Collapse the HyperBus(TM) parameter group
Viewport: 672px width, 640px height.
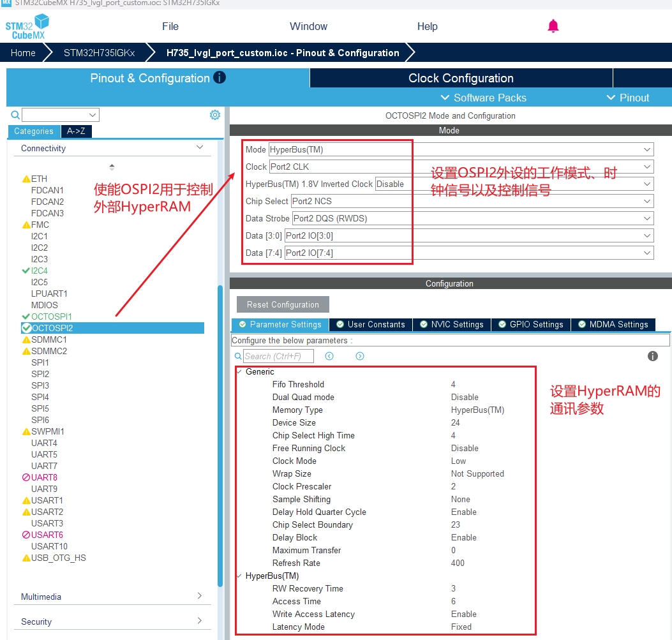[239, 576]
